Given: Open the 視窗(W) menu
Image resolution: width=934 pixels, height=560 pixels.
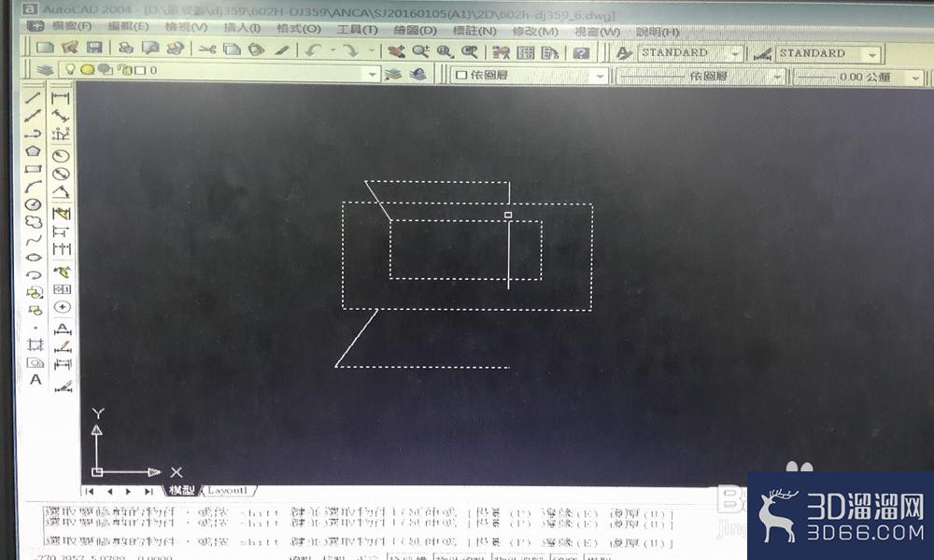Looking at the screenshot, I should coord(597,32).
